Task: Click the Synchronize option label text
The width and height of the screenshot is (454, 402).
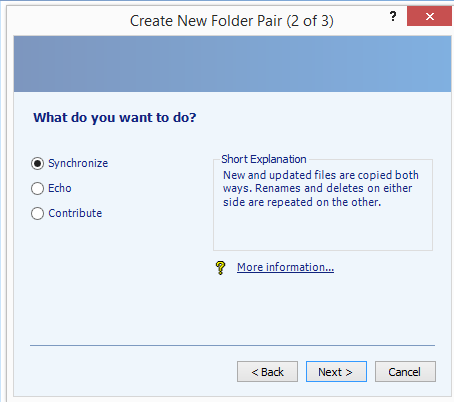Action: click(78, 163)
